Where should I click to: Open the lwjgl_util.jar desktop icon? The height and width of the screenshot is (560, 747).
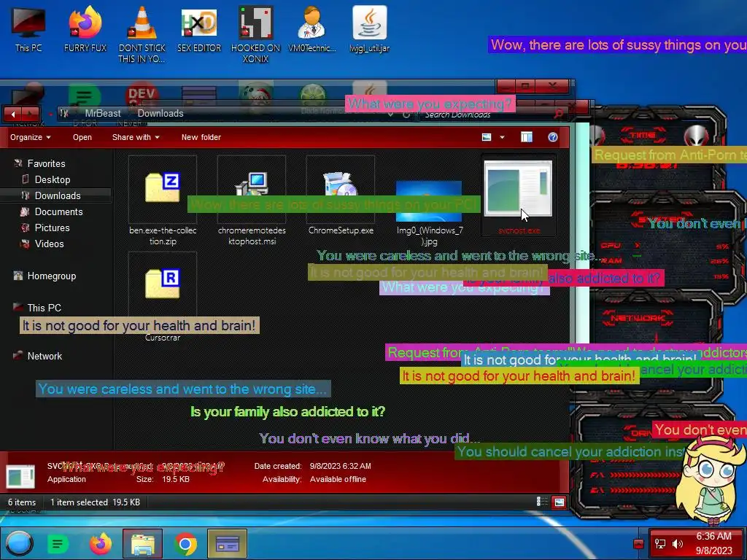coord(369,28)
